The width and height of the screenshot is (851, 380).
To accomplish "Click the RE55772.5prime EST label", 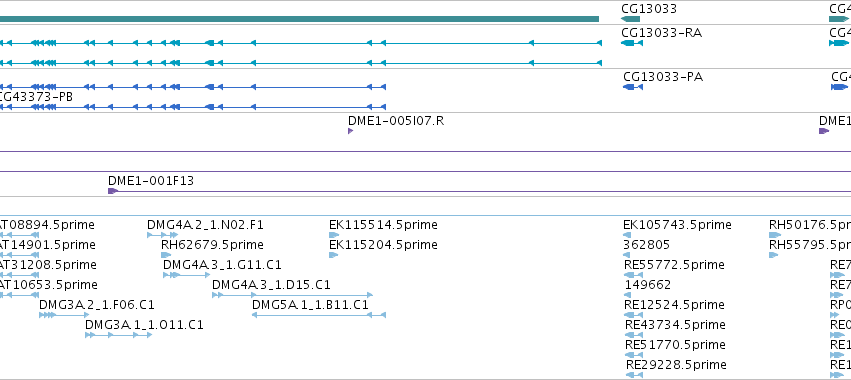I will (675, 265).
